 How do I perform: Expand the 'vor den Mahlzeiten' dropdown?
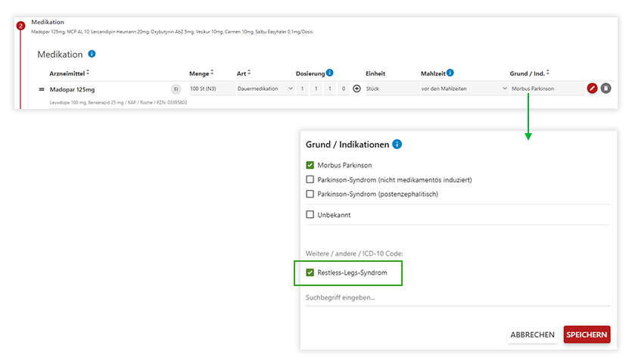[x=463, y=89]
